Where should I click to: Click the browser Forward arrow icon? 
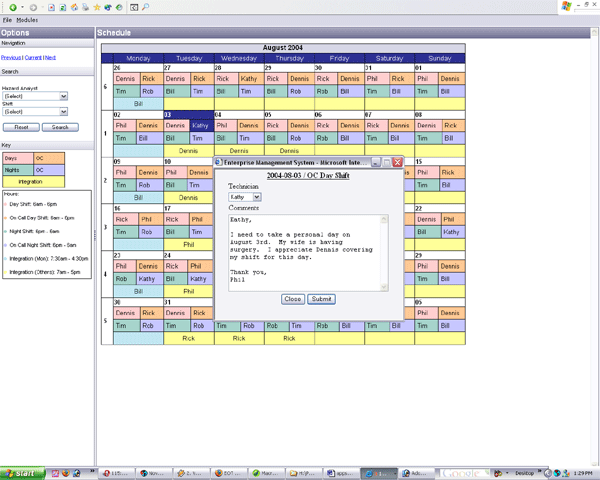click(33, 6)
